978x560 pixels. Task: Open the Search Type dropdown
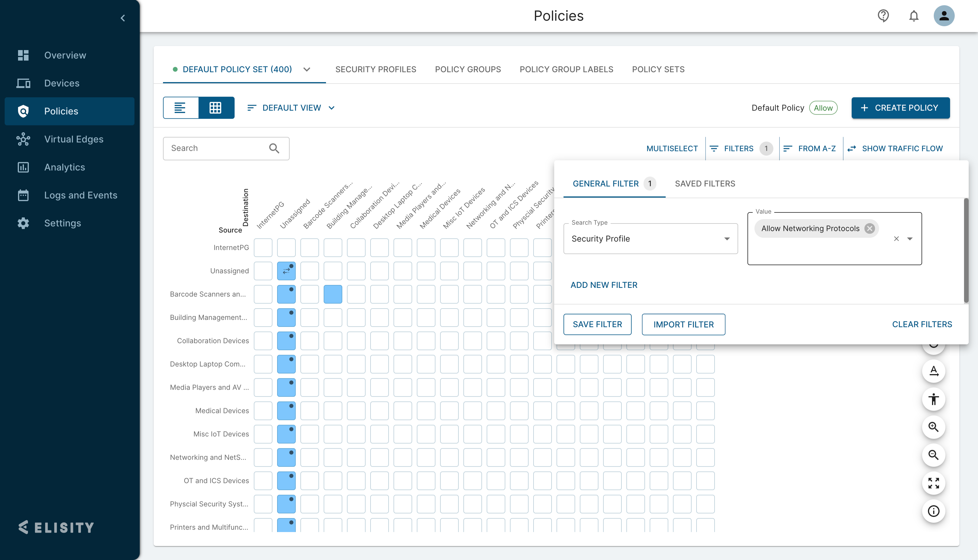pos(650,239)
